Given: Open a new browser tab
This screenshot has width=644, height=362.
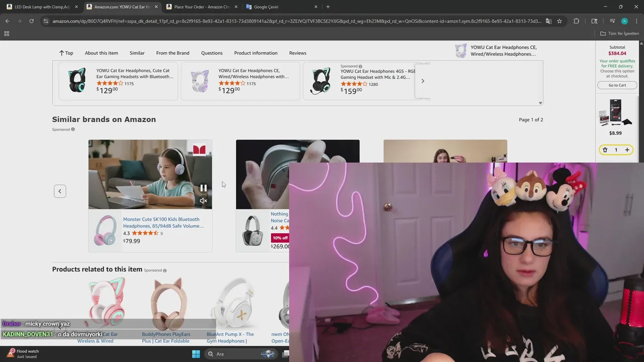Looking at the screenshot, I should (328, 7).
